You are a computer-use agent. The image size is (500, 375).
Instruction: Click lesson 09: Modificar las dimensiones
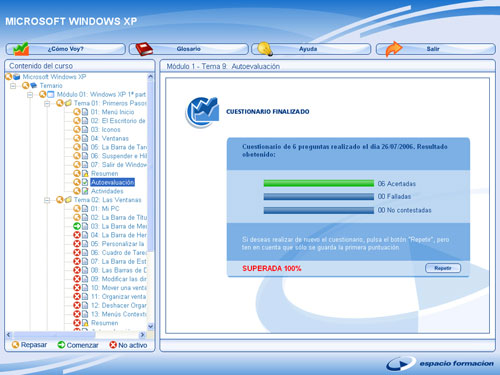pos(119,279)
